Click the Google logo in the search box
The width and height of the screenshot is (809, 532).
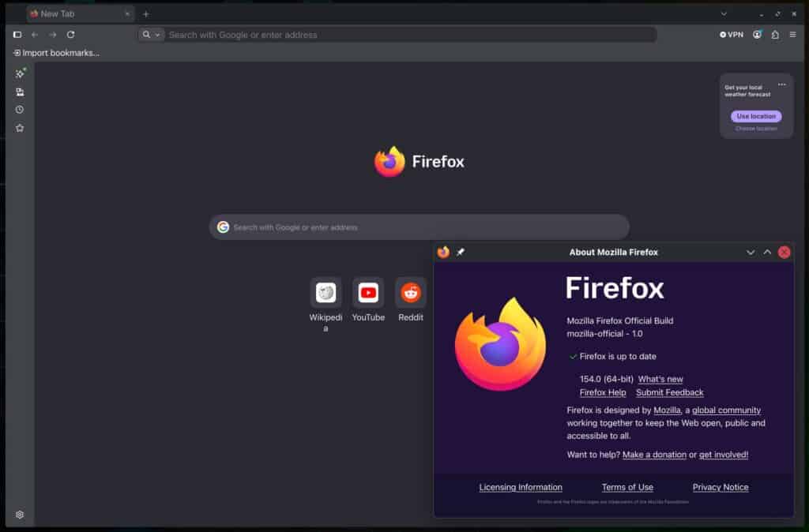pyautogui.click(x=223, y=227)
